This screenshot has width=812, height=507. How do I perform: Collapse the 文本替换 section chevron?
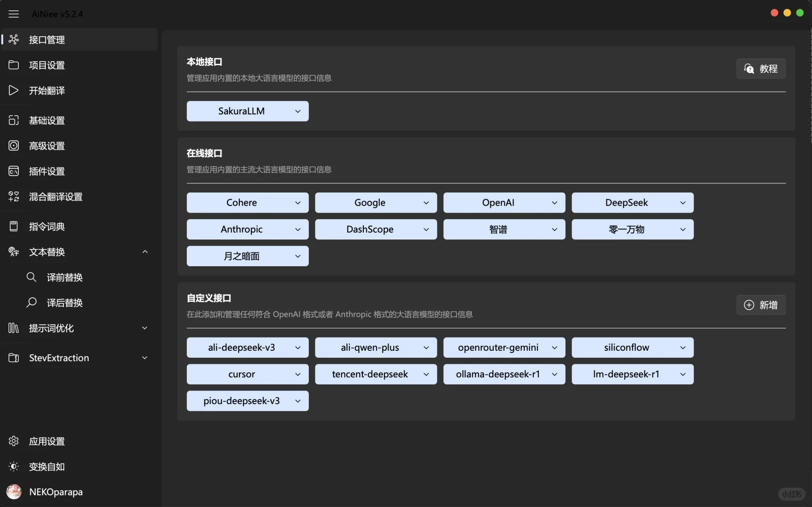point(145,252)
